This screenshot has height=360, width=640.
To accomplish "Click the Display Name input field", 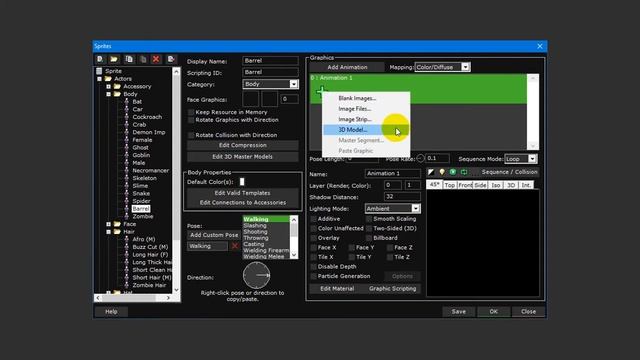I will [271, 60].
